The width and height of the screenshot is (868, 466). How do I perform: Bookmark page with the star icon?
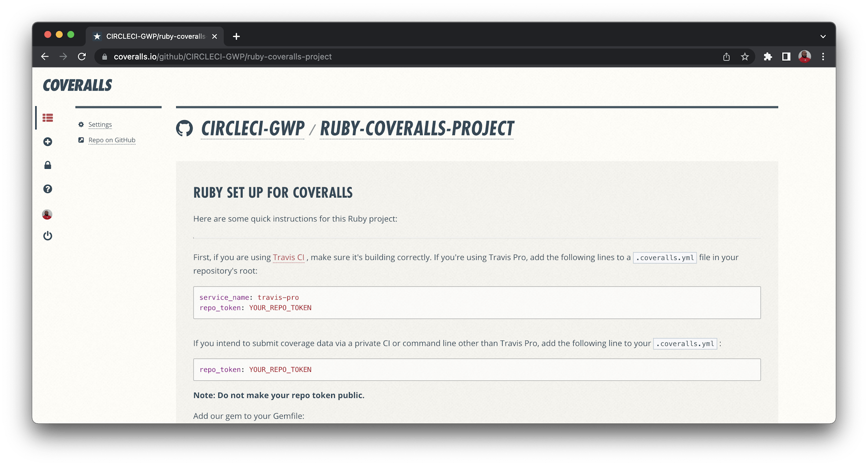(x=745, y=57)
